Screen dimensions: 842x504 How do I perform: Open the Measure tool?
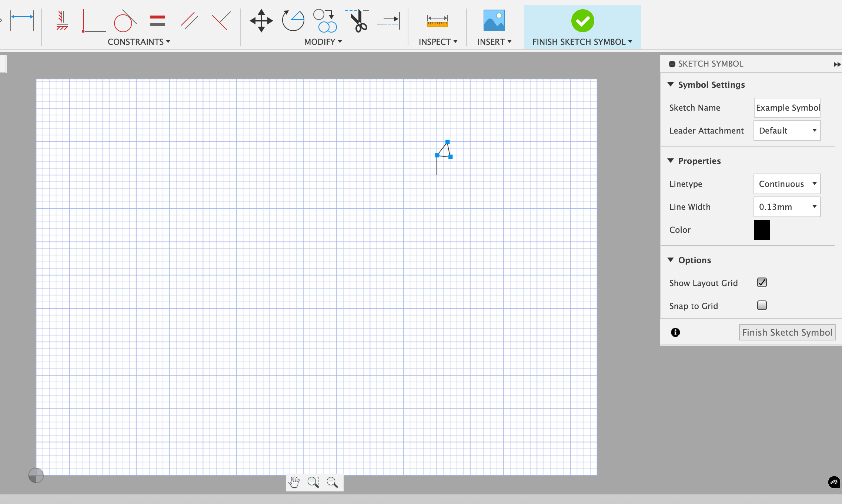pyautogui.click(x=437, y=21)
